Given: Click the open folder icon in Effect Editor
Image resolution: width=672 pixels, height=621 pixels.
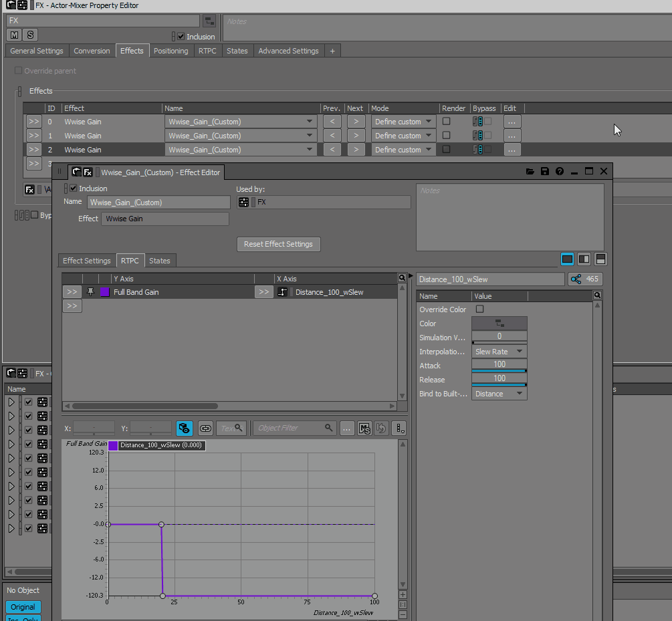Looking at the screenshot, I should click(x=530, y=171).
